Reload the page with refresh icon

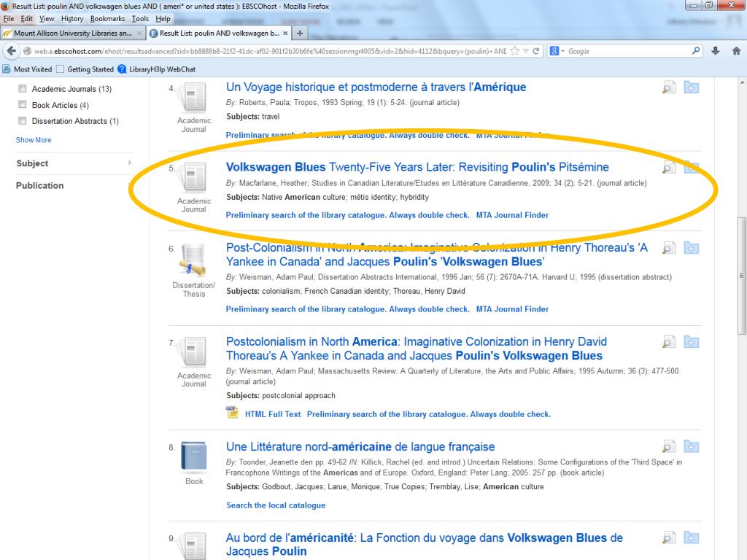[x=536, y=51]
